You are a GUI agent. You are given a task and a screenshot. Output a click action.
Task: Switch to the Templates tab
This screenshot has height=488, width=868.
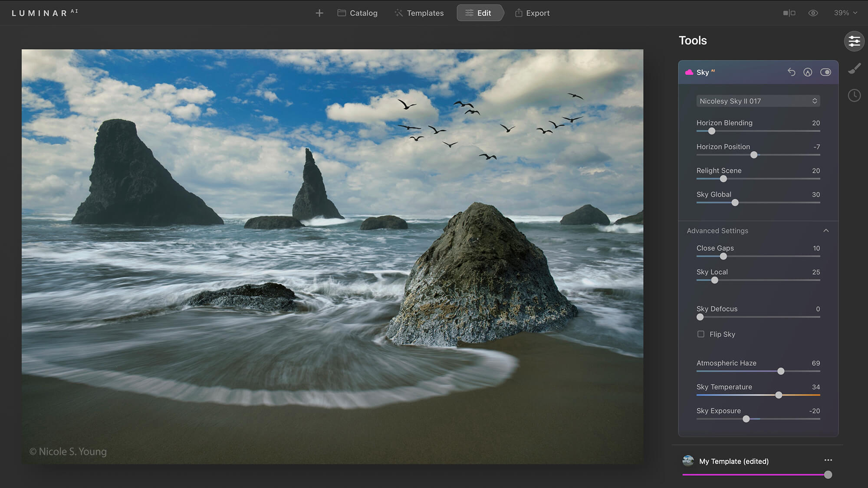(419, 13)
